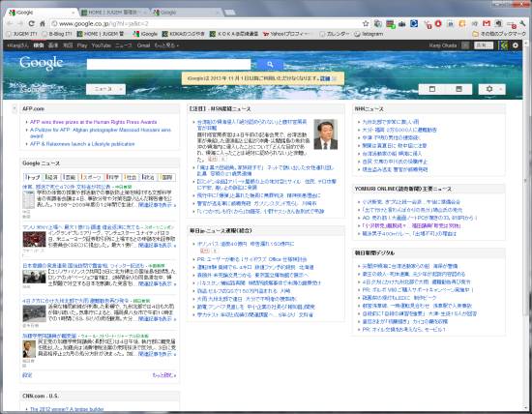This screenshot has width=532, height=414.
Task: Select the second page layout icon
Action: coord(458,89)
